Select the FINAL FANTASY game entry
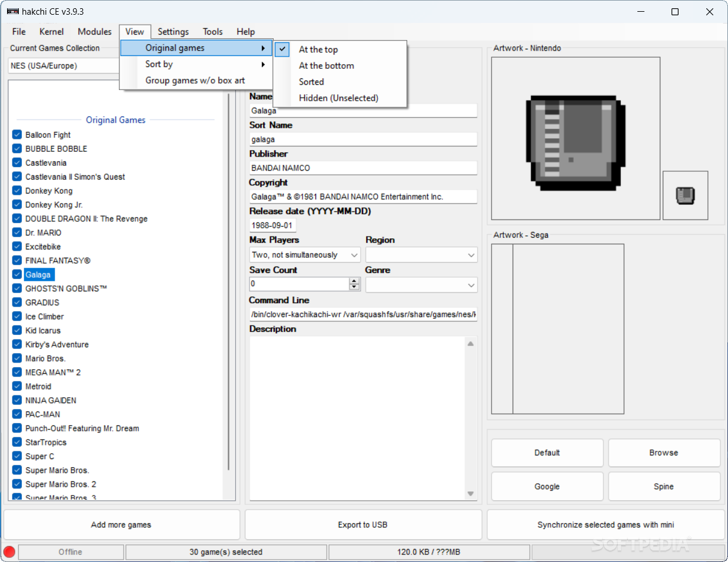Image resolution: width=728 pixels, height=562 pixels. (x=58, y=261)
